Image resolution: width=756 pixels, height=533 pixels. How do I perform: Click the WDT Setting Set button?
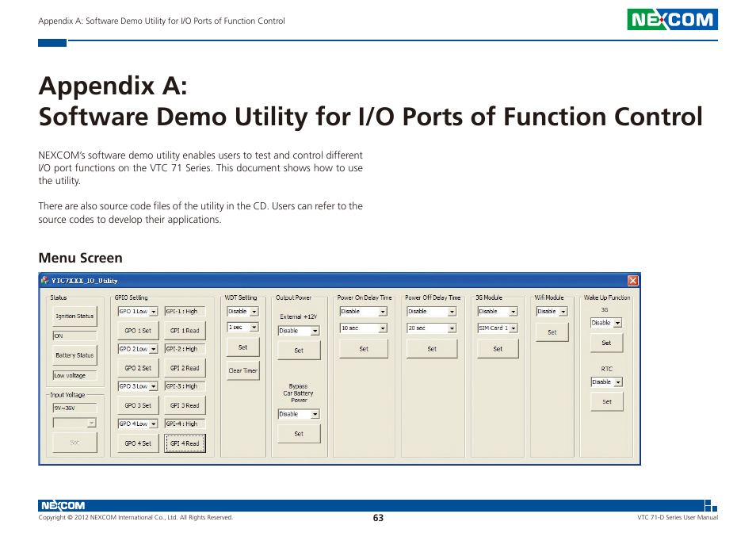click(x=243, y=347)
